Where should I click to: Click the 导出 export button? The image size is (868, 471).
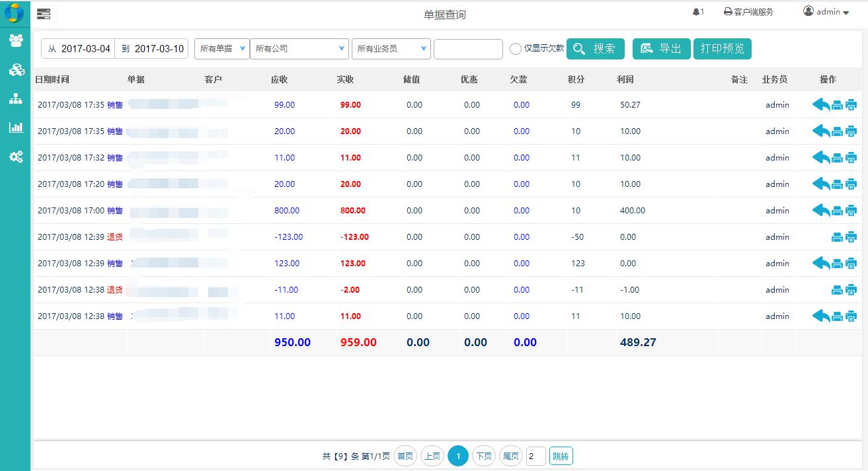(x=662, y=49)
